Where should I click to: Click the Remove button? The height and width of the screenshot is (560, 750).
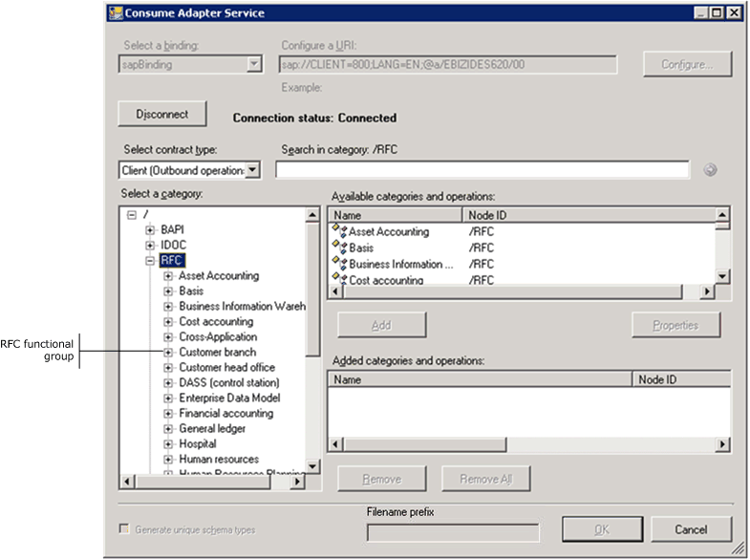click(382, 479)
